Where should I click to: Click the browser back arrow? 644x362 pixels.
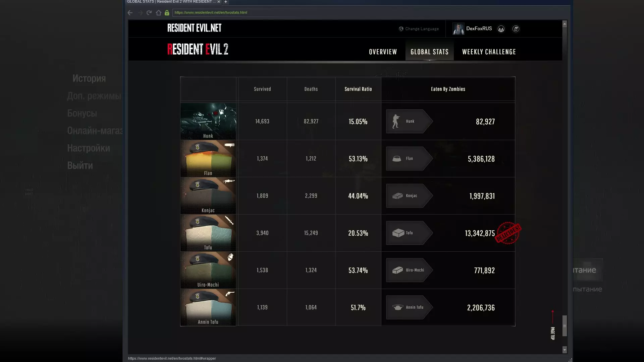tap(130, 13)
